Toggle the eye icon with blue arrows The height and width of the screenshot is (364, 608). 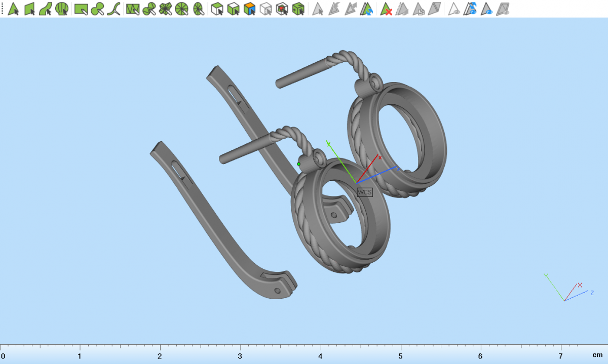coord(471,9)
